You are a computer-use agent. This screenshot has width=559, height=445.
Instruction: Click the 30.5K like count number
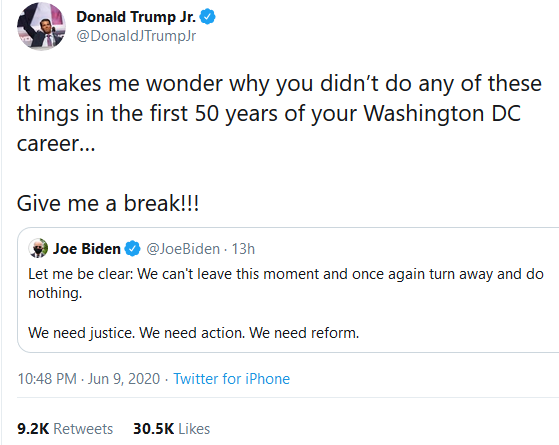click(154, 429)
